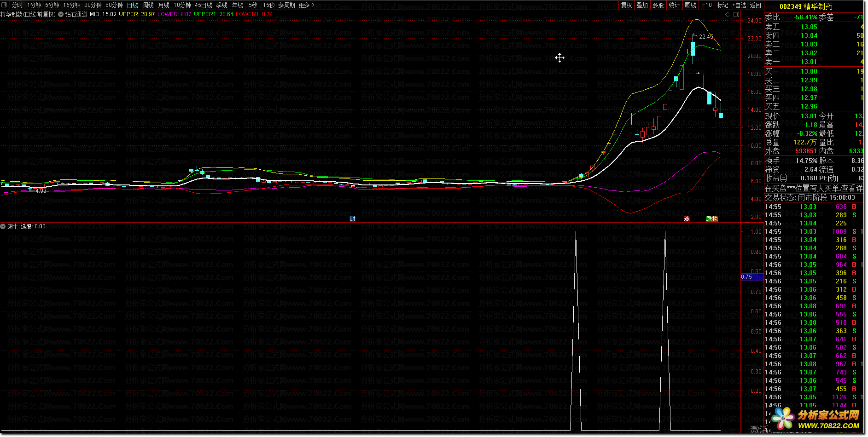Add stock via +自选 button

click(739, 5)
